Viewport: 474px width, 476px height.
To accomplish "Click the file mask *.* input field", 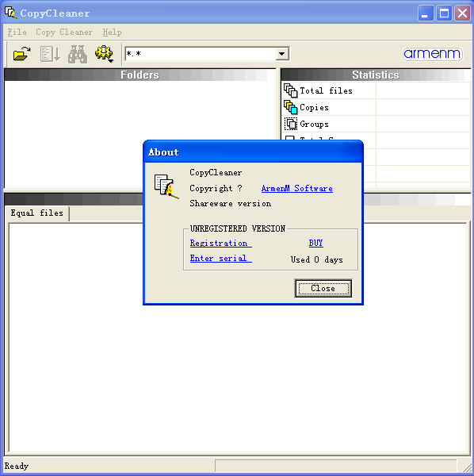I will tap(201, 54).
